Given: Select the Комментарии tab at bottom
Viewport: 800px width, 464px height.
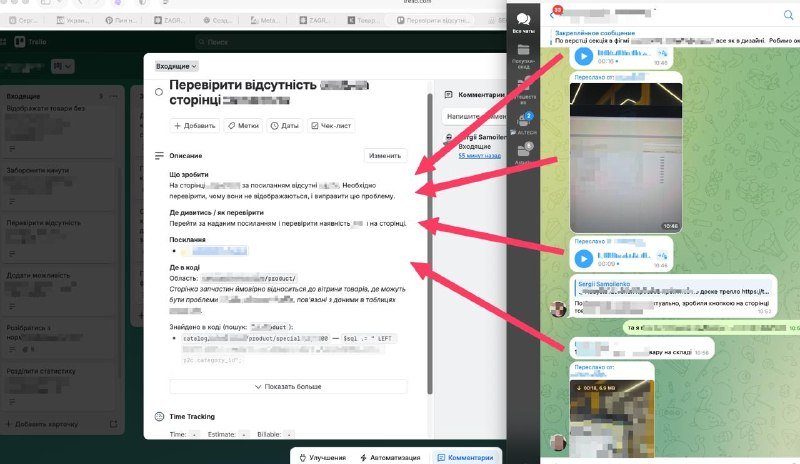Looking at the screenshot, I should tap(465, 457).
